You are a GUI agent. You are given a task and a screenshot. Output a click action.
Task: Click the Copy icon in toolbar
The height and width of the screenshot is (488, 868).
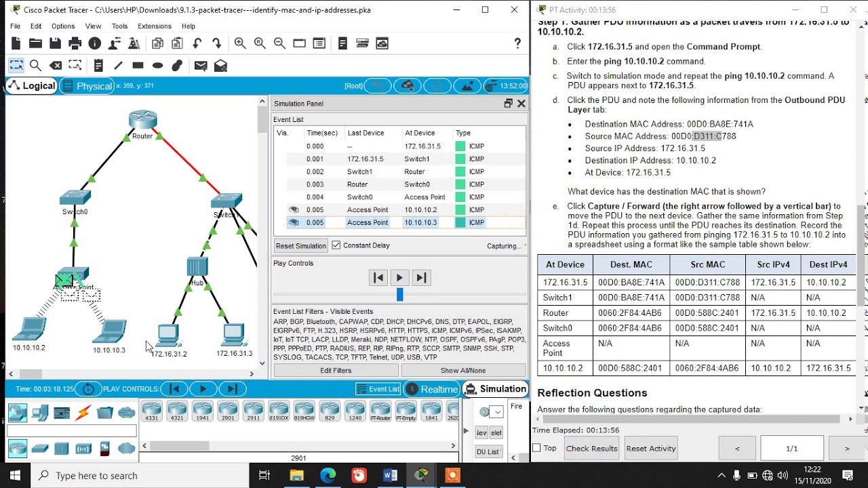click(157, 43)
